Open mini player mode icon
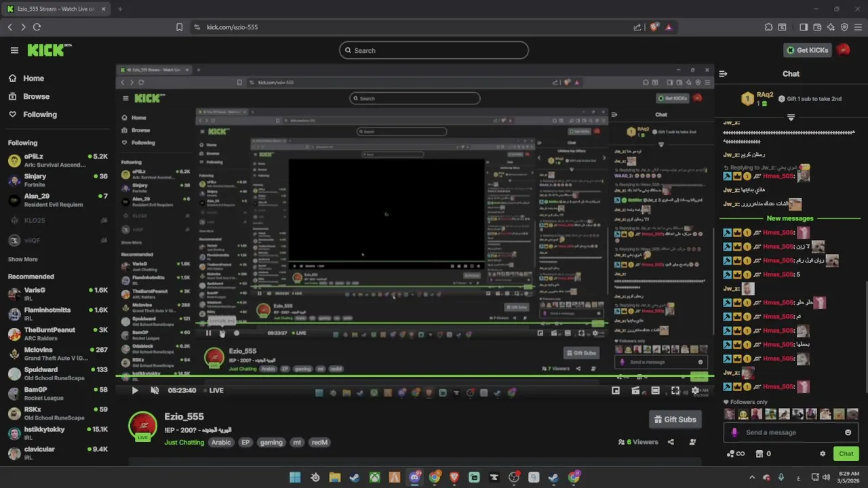Viewport: 868px width, 488px height. pos(616,390)
